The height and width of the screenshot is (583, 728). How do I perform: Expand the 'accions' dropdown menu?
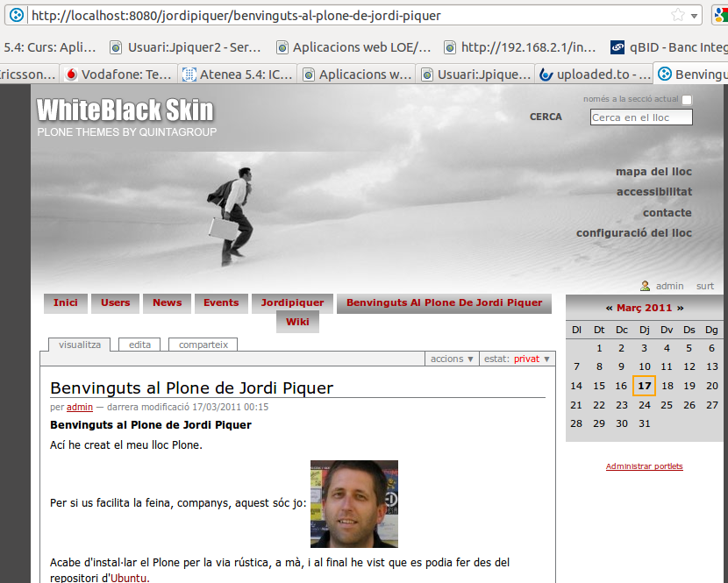[x=452, y=359]
